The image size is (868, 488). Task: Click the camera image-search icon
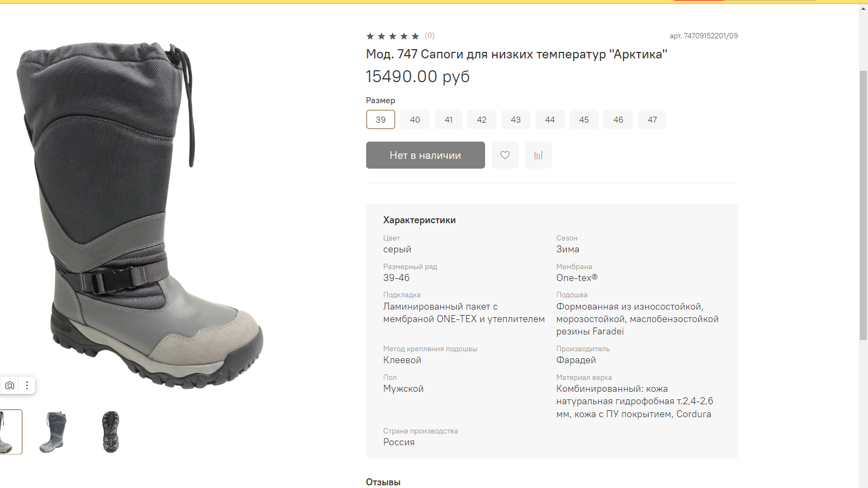click(x=10, y=385)
